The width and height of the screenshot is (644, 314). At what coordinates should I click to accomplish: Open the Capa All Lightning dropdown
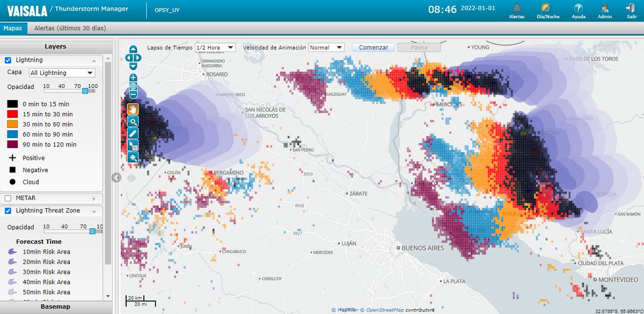click(x=62, y=73)
